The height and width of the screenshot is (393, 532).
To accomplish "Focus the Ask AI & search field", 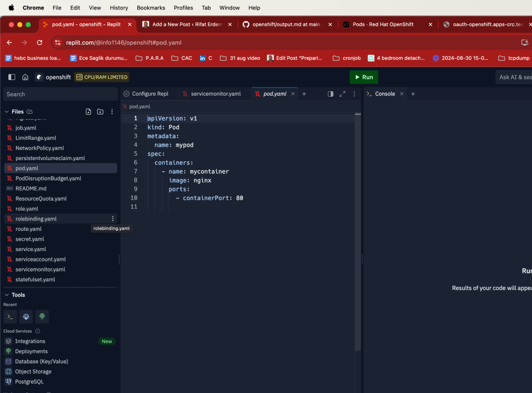I will 514,77.
